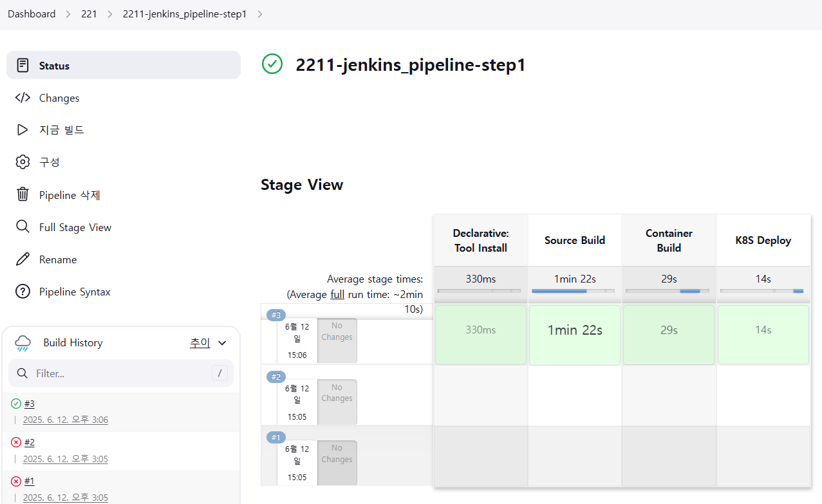822x504 pixels.
Task: Click the 1min 22s Source Build cell of build #3
Action: (575, 335)
